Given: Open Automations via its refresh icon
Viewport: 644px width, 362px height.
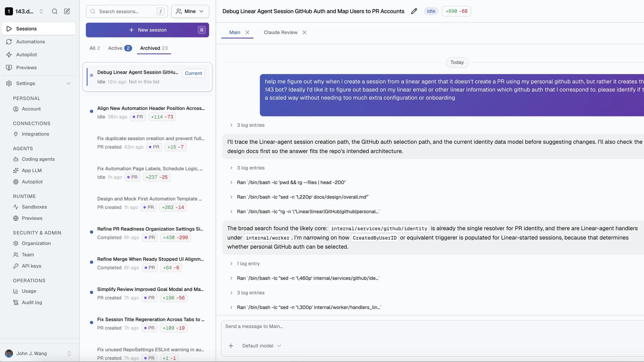Looking at the screenshot, I should (9, 42).
